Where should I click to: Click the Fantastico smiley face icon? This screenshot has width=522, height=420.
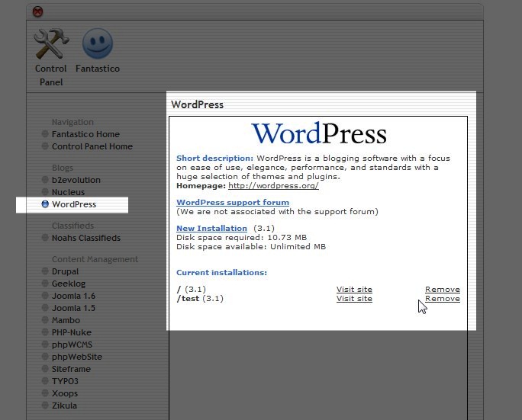pos(97,44)
